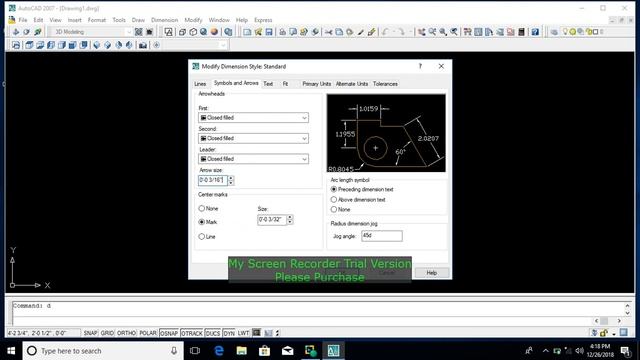Click the Match Properties brush icon
Image resolution: width=640 pixels, height=360 pixels.
click(360, 32)
